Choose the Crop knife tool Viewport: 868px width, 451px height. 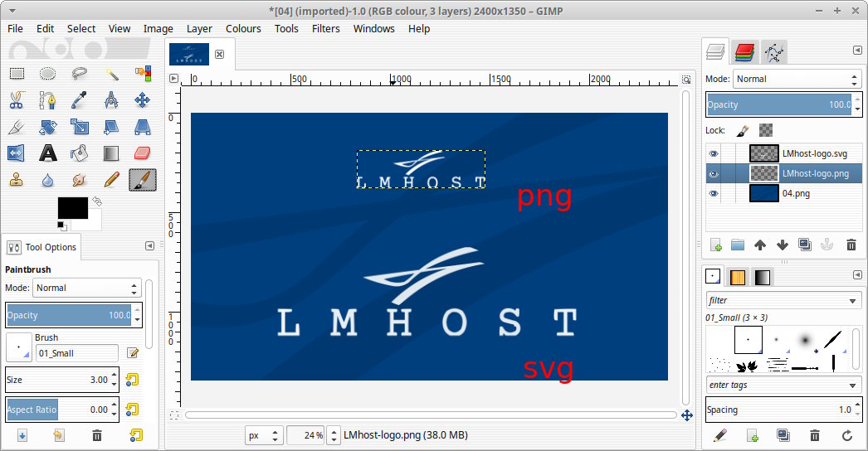(x=17, y=127)
